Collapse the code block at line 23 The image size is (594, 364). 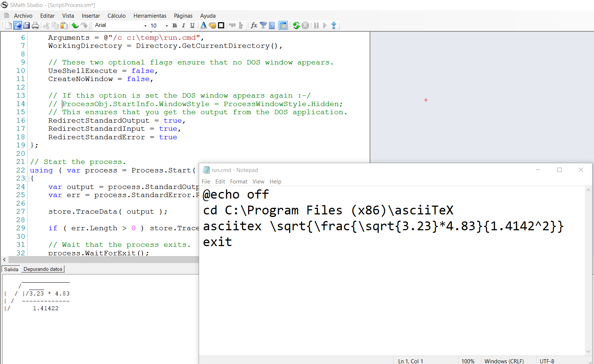click(x=27, y=179)
